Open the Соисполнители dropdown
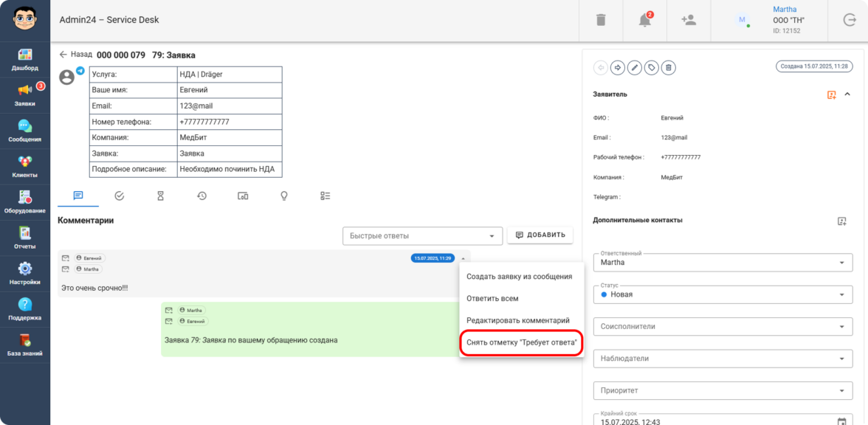The height and width of the screenshot is (425, 868). [723, 326]
